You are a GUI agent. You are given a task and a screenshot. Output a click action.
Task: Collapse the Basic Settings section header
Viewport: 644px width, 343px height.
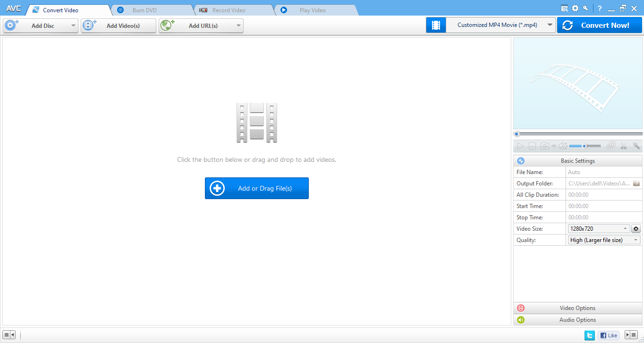click(578, 161)
